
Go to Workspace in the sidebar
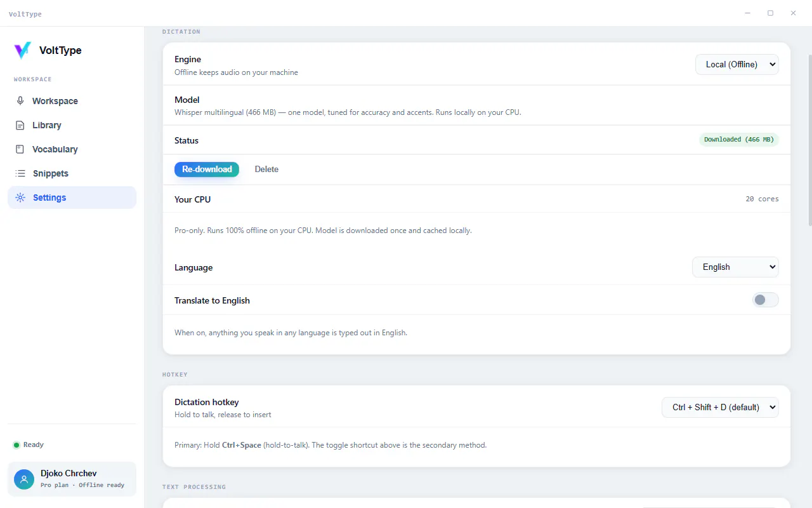coord(72,101)
